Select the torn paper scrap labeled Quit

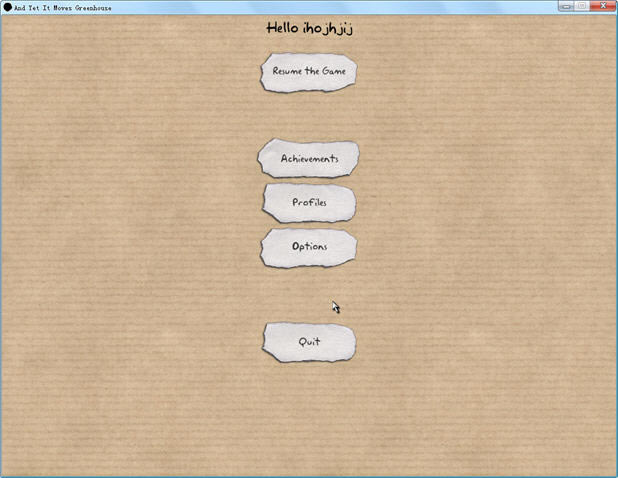coord(309,342)
